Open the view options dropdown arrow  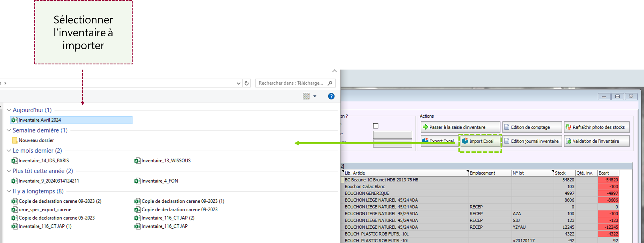315,96
